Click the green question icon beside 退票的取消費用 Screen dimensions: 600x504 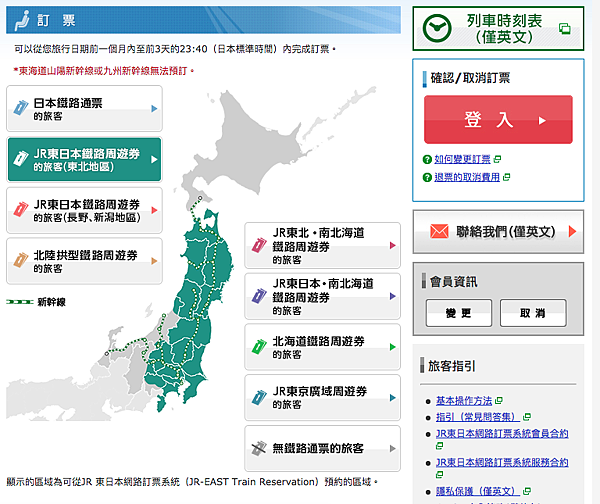tap(427, 178)
